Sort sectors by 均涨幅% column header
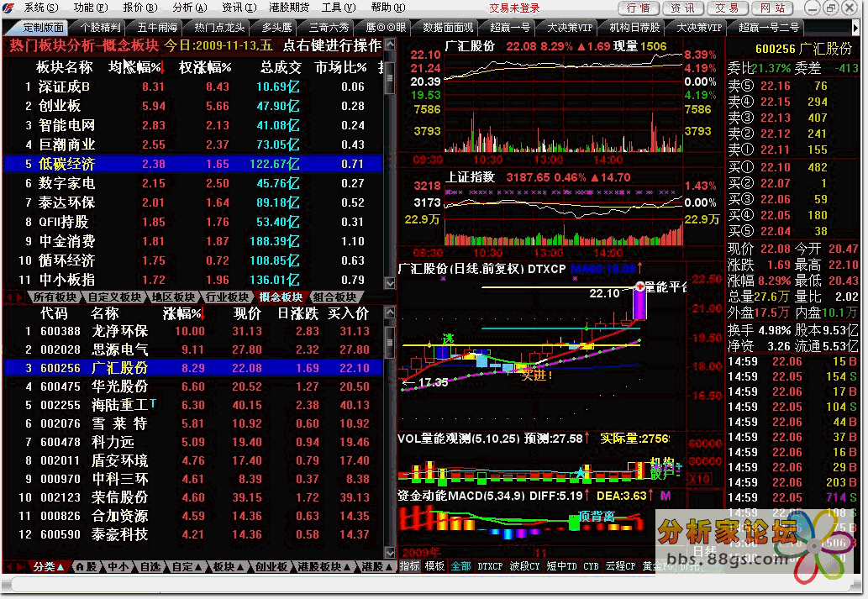The height and width of the screenshot is (599, 868). tap(135, 67)
